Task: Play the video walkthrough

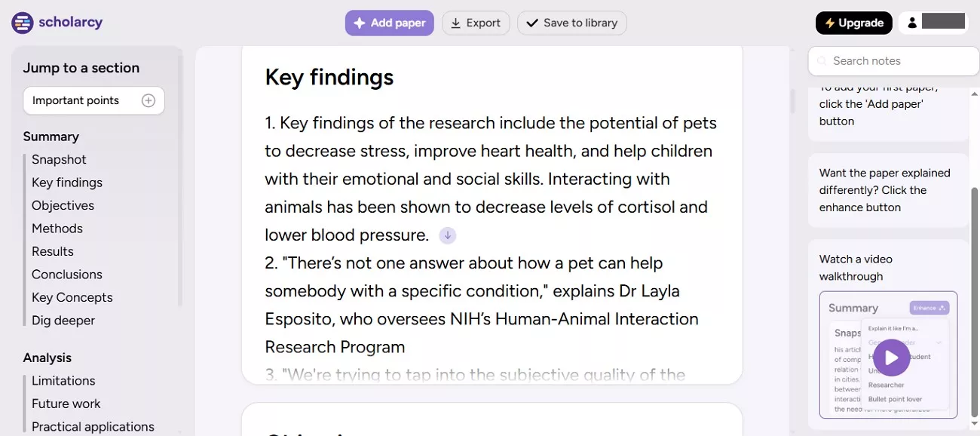Action: coord(891,357)
